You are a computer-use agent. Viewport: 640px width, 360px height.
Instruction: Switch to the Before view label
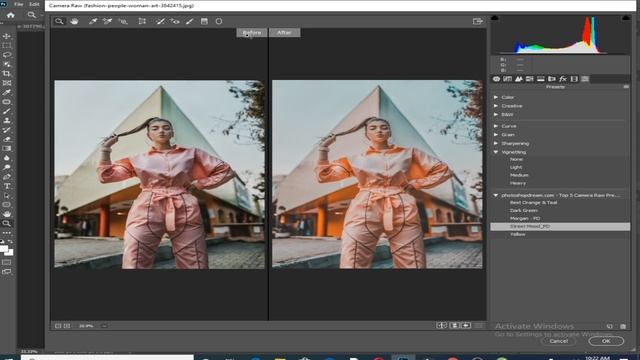tap(251, 33)
